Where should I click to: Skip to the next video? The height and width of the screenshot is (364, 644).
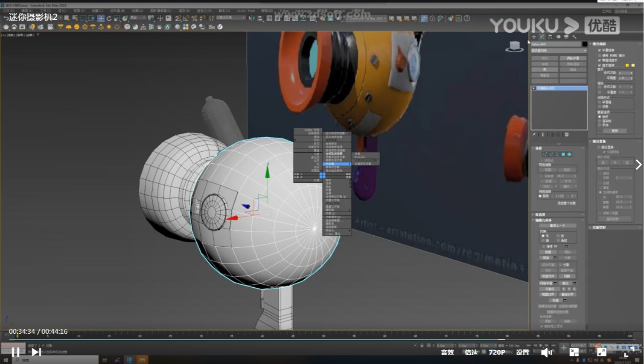[36, 352]
